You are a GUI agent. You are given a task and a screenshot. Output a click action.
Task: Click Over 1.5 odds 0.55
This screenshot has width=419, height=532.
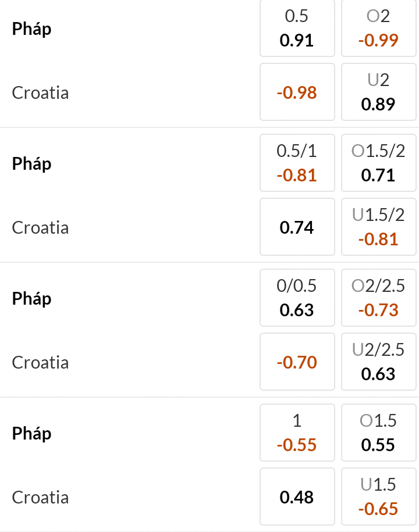coord(378,433)
